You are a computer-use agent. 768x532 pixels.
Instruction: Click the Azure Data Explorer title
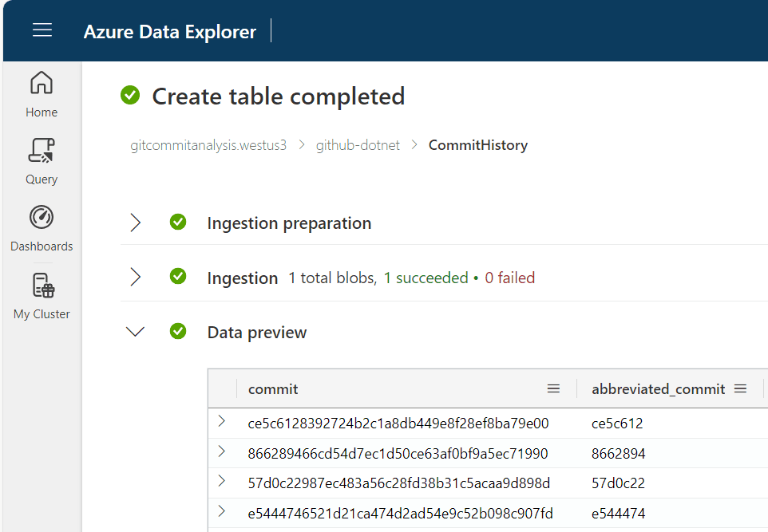170,31
